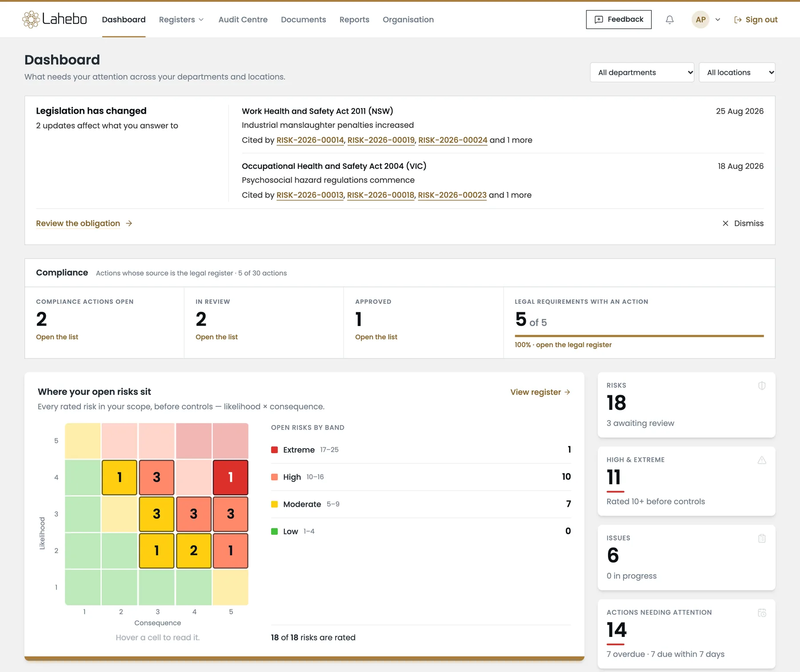The width and height of the screenshot is (800, 672).
Task: Open the All locations dropdown
Action: pos(737,72)
